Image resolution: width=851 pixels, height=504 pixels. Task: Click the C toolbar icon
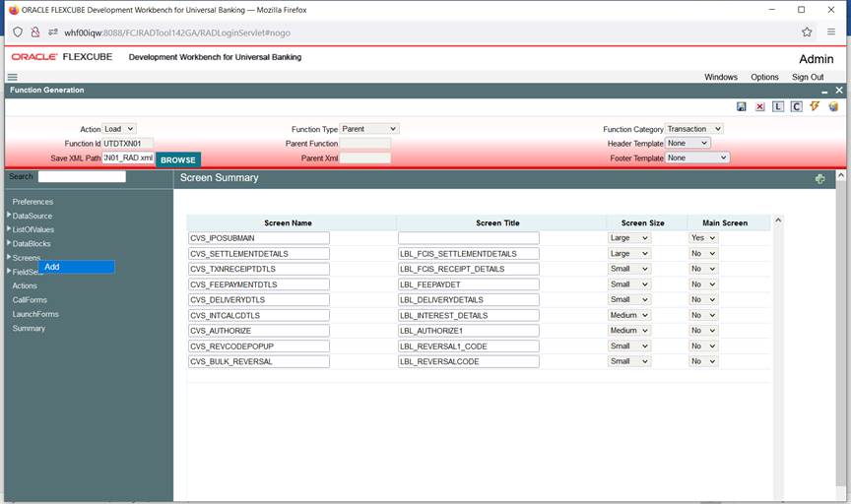796,106
